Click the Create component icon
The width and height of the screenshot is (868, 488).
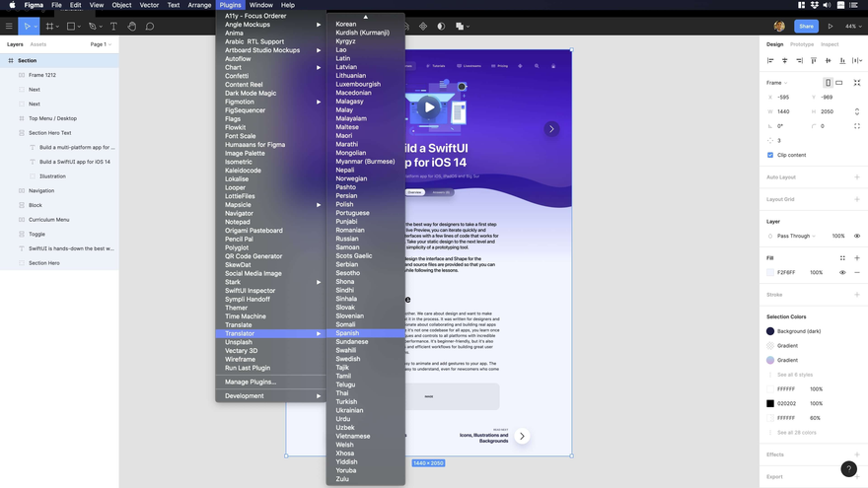click(423, 26)
